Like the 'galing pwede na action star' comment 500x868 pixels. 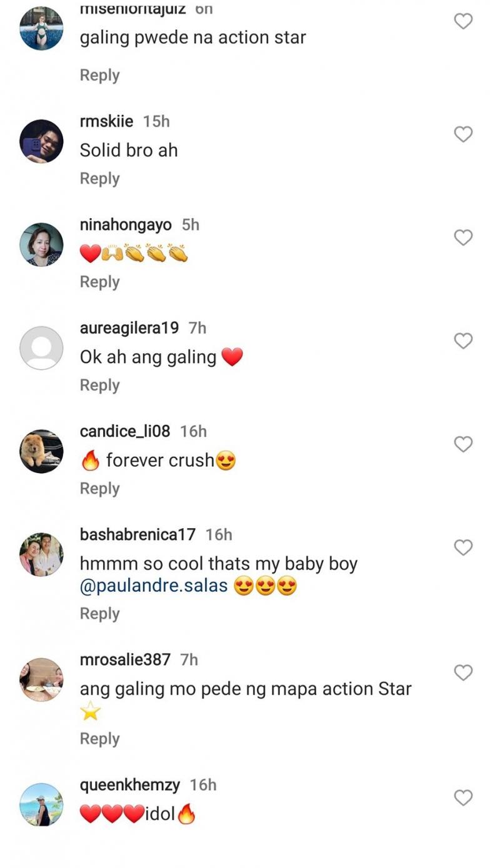pos(463,21)
